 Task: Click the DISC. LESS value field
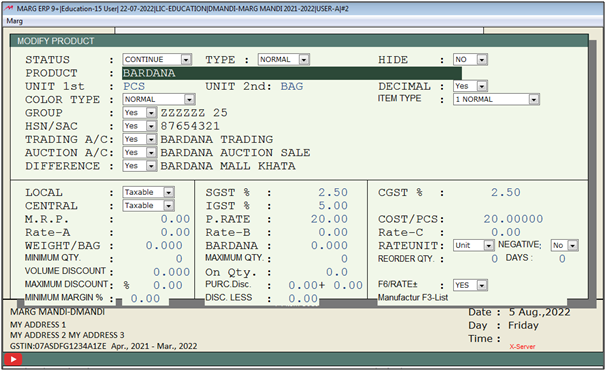point(303,299)
